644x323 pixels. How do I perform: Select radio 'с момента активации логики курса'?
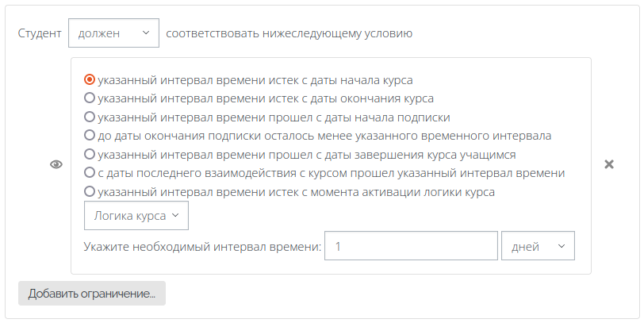(x=90, y=191)
